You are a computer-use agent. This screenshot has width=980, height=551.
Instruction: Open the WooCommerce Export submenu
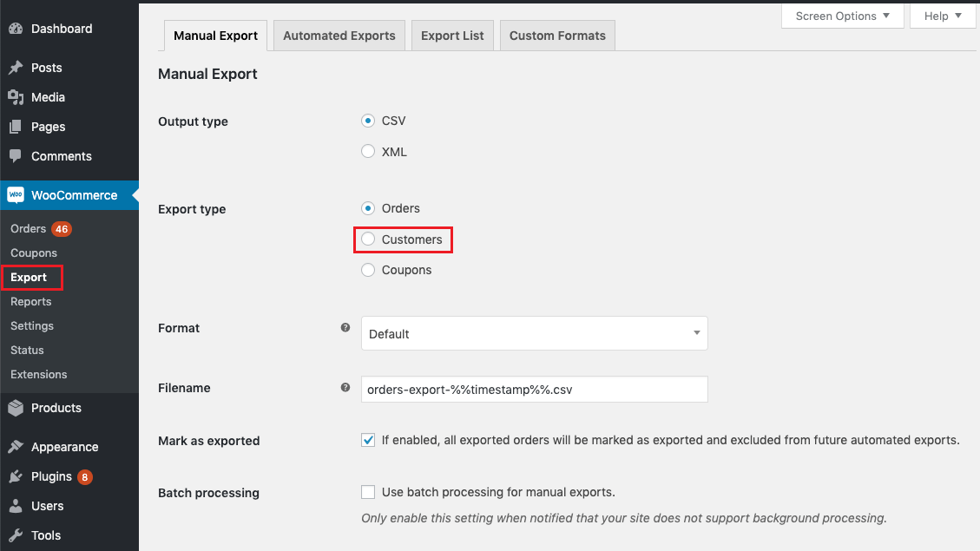(x=29, y=278)
